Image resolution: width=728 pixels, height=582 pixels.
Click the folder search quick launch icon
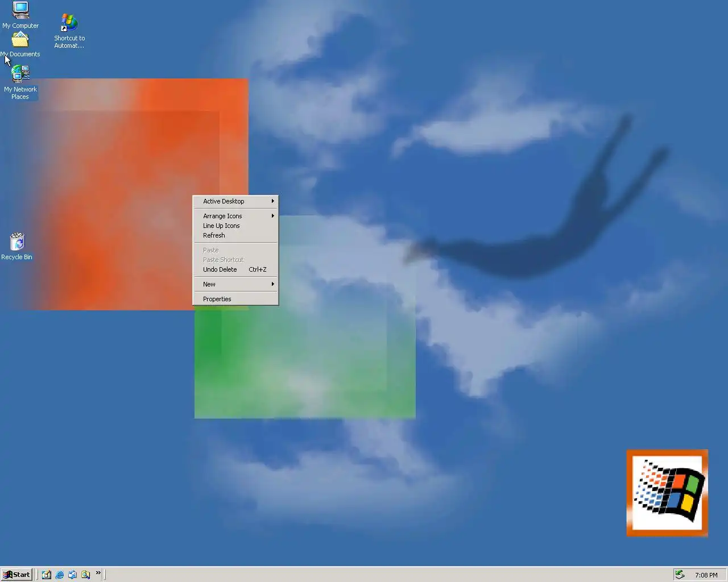pos(85,575)
